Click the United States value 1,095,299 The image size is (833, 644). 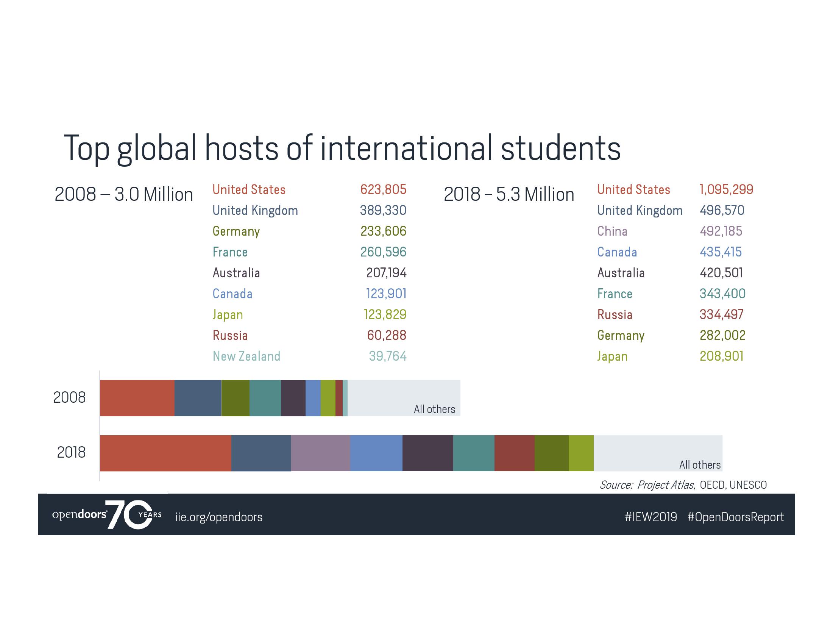pos(726,190)
